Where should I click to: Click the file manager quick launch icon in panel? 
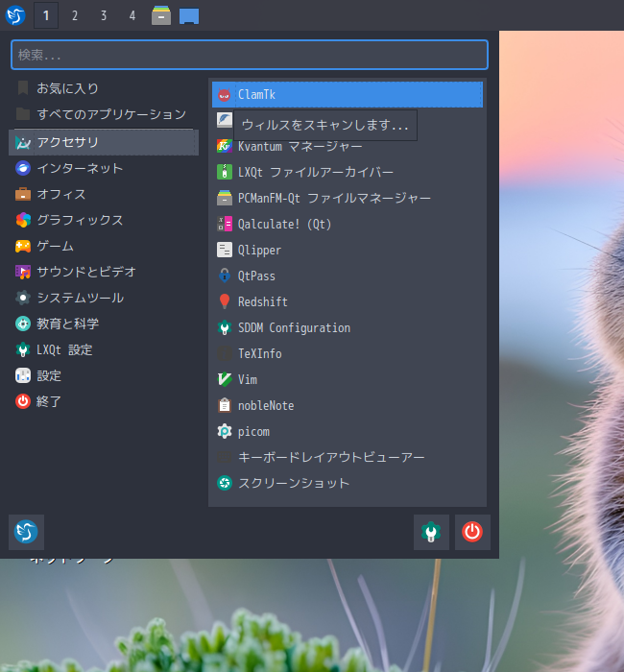click(161, 15)
